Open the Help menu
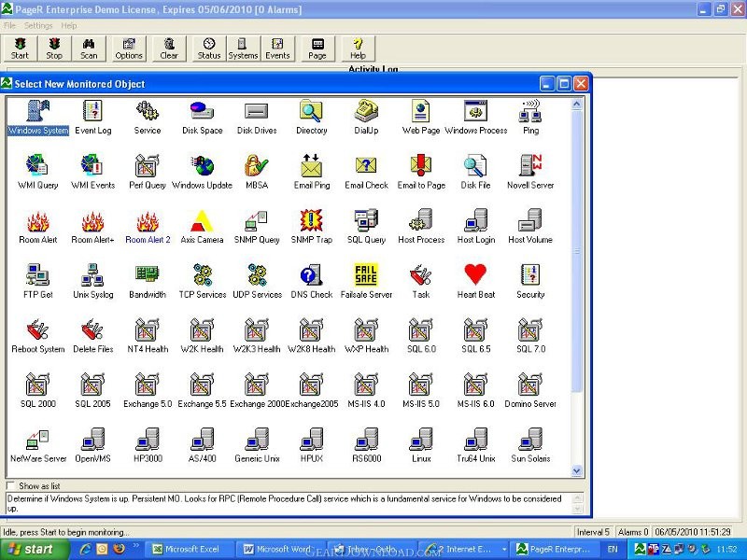This screenshot has width=747, height=560. point(68,26)
